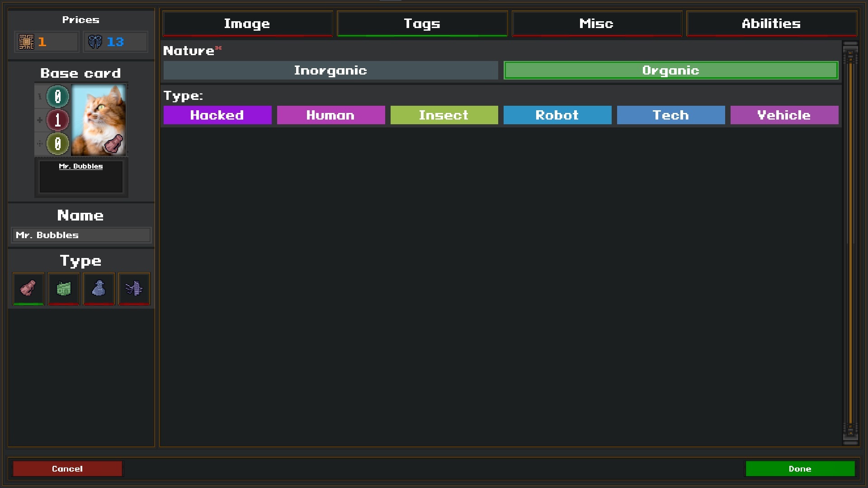This screenshot has height=488, width=868.
Task: Select the green building type icon
Action: pyautogui.click(x=63, y=288)
